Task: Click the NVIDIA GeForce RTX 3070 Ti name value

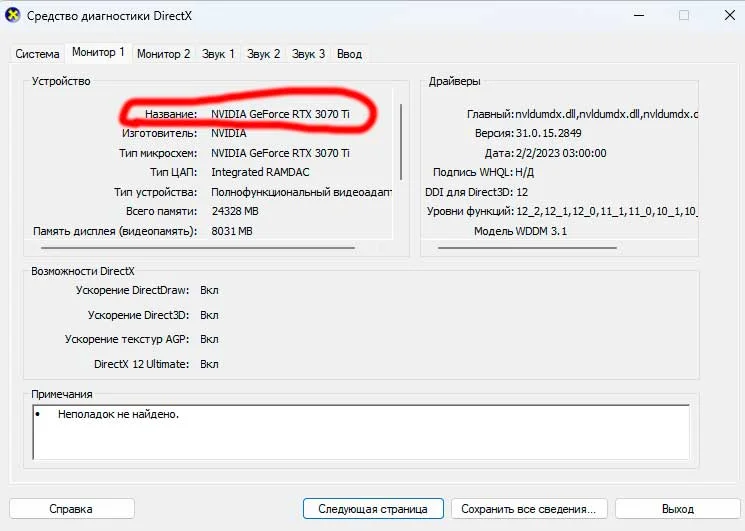Action: (x=280, y=114)
